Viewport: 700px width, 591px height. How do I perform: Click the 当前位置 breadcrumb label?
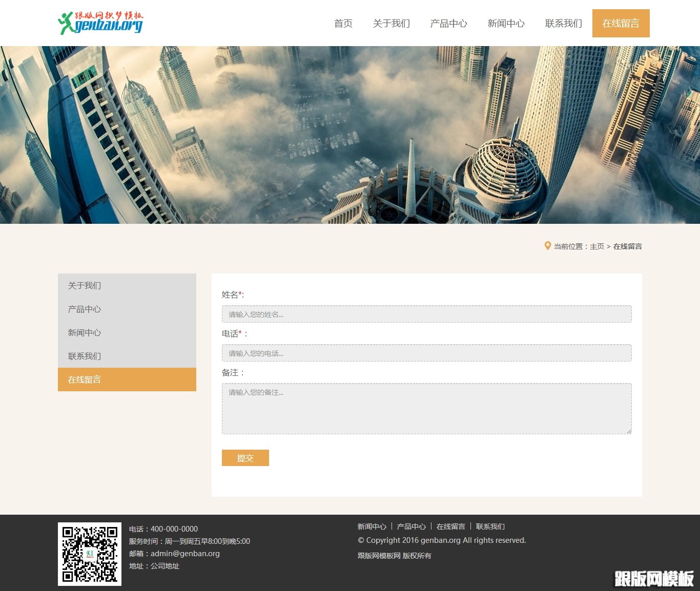click(571, 246)
